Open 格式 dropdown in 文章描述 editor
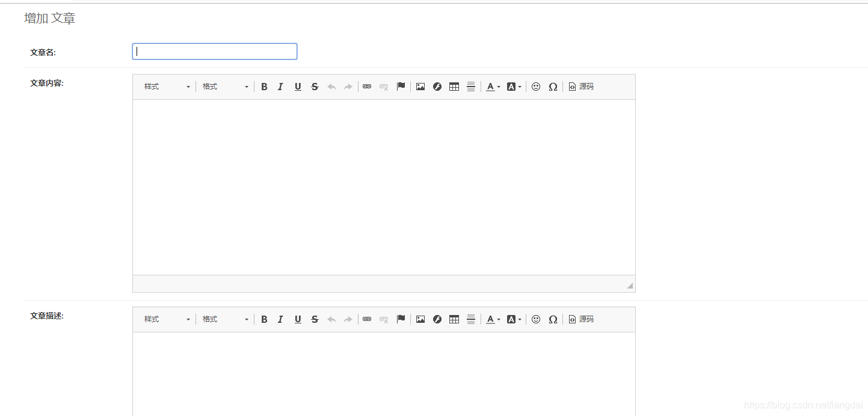This screenshot has width=868, height=416. point(225,319)
